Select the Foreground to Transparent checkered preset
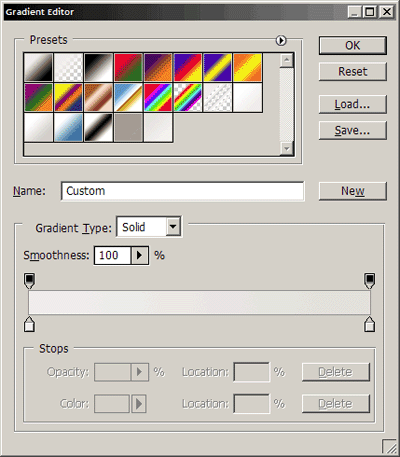The height and width of the screenshot is (457, 400). pyautogui.click(x=68, y=67)
